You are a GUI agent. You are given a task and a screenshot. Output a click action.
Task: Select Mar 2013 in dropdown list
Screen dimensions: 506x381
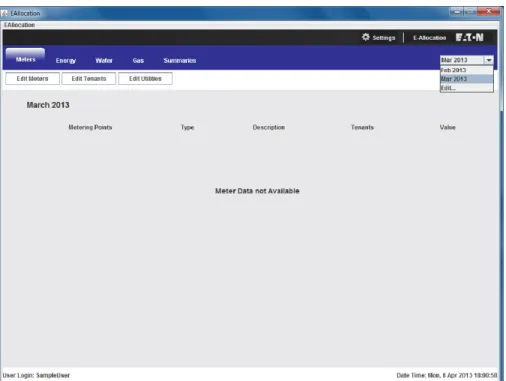click(466, 79)
